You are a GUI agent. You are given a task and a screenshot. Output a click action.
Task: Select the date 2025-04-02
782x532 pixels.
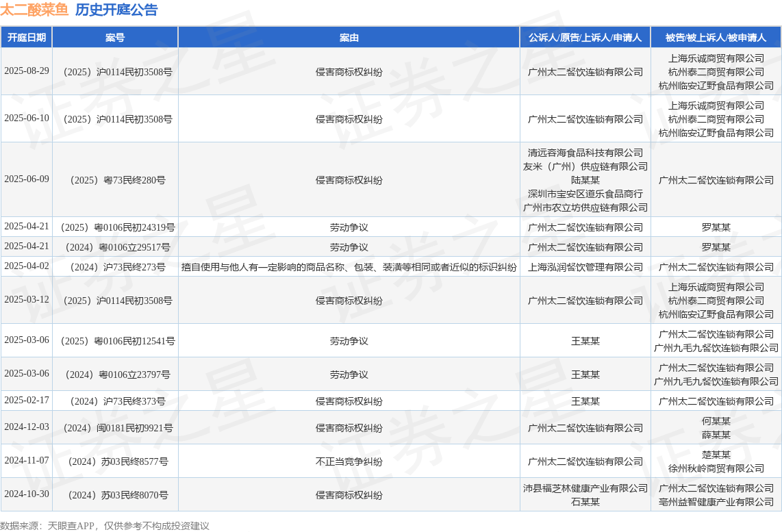[x=27, y=266]
